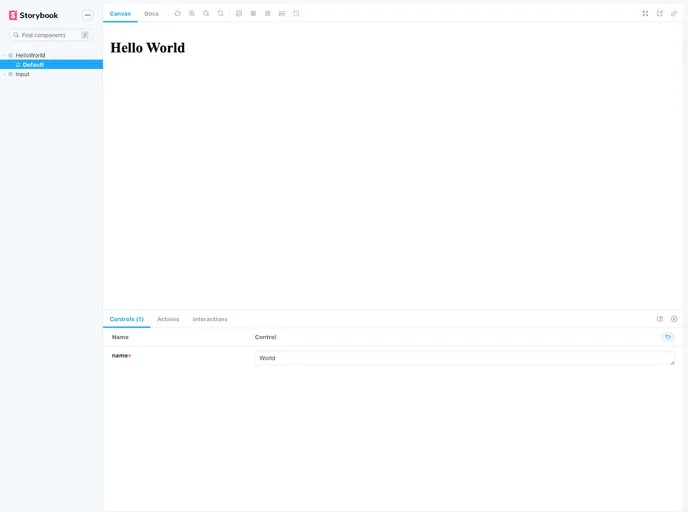688x512 pixels.
Task: Reset the canvas zoom level
Action: 220,13
